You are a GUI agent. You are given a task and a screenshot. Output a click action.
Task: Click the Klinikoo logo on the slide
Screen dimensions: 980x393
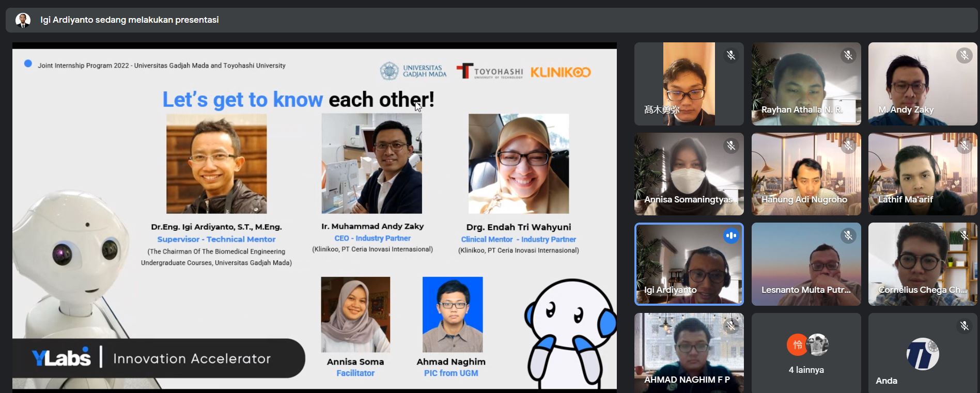[x=561, y=72]
